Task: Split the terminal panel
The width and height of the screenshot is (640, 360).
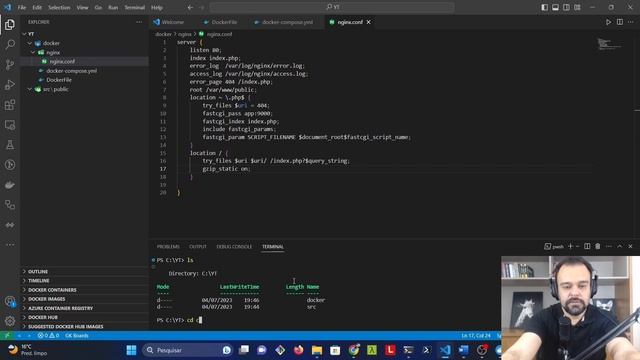Action: coord(587,247)
